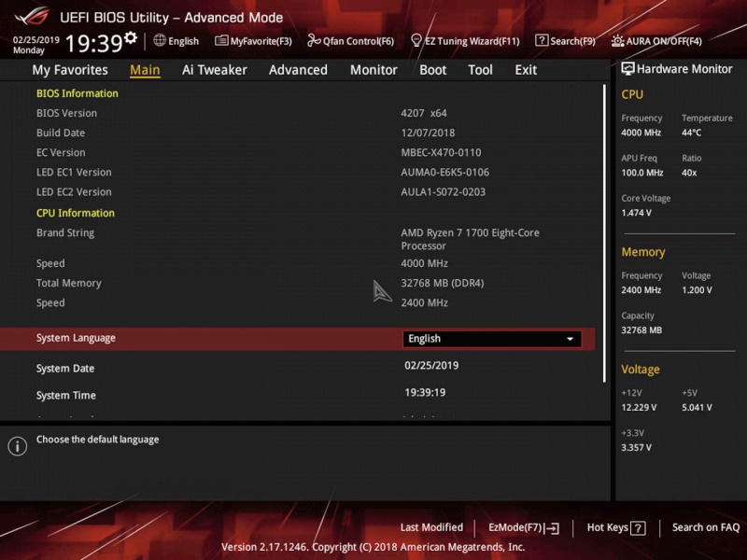Open the Exit tab
Viewport: 747px width, 560px height.
(526, 70)
